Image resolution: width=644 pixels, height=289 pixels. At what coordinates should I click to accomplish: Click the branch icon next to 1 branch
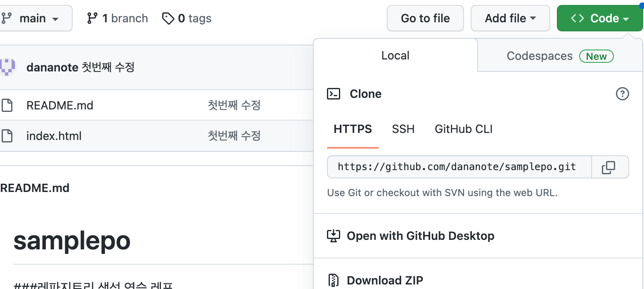92,18
